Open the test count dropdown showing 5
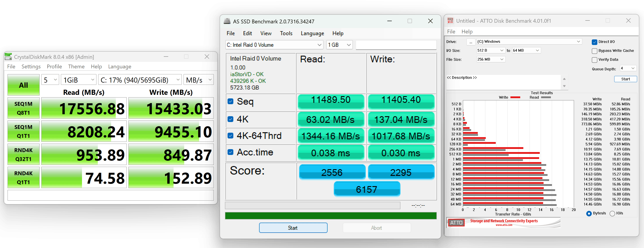This screenshot has height=248, width=644. 50,80
